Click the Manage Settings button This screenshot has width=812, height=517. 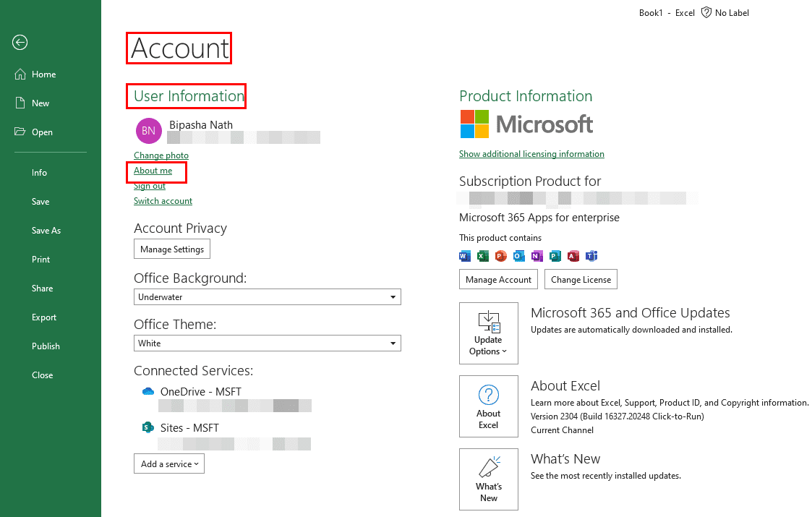172,249
